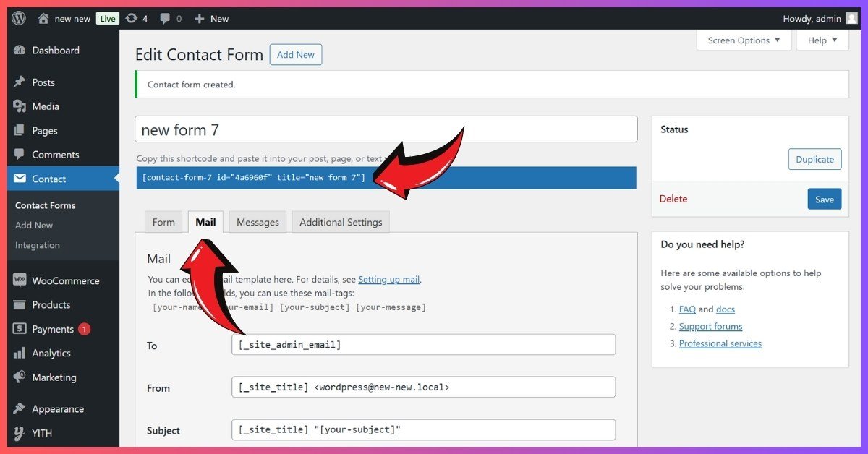Open Screen Options dropdown
Image resolution: width=868 pixels, height=454 pixels.
744,40
